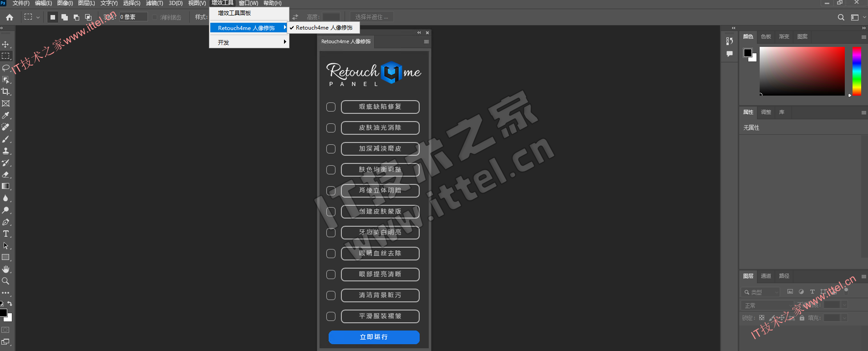This screenshot has height=351, width=868.
Task: Click the Home icon in options bar
Action: coord(10,17)
